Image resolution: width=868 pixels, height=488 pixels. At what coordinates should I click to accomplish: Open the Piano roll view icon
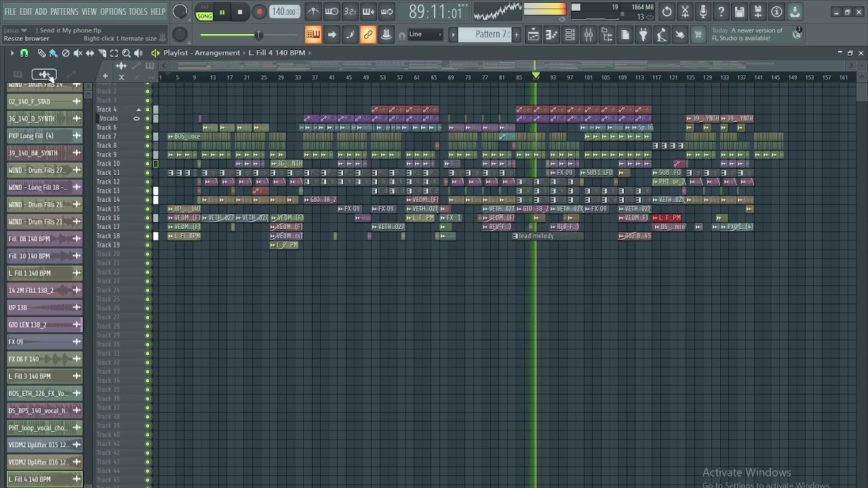click(552, 35)
